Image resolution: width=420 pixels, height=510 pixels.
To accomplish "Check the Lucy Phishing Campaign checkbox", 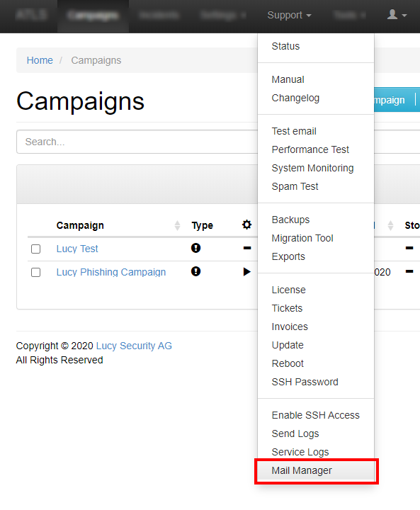I will point(36,272).
